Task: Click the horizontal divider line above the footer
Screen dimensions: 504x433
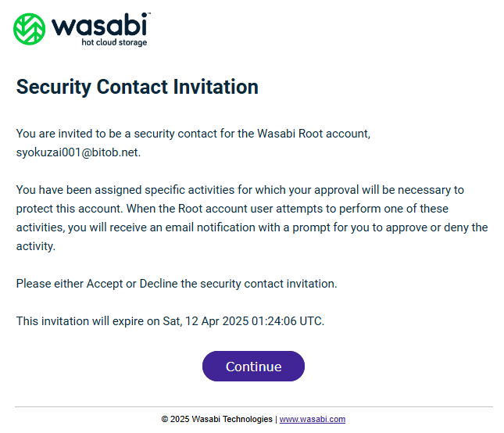Action: coord(254,406)
